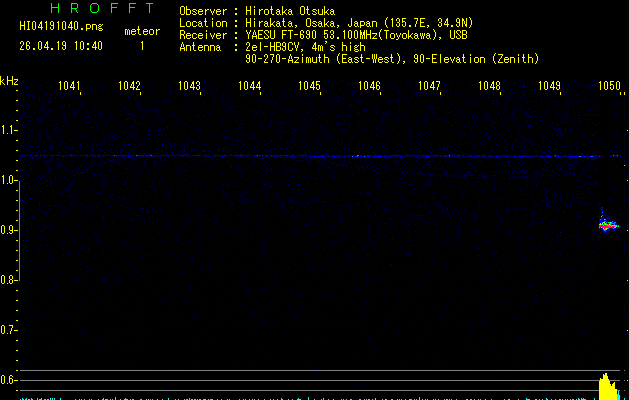Click the 90-270-Azimuth elevation line
This screenshot has height=400, width=629.
pos(392,59)
